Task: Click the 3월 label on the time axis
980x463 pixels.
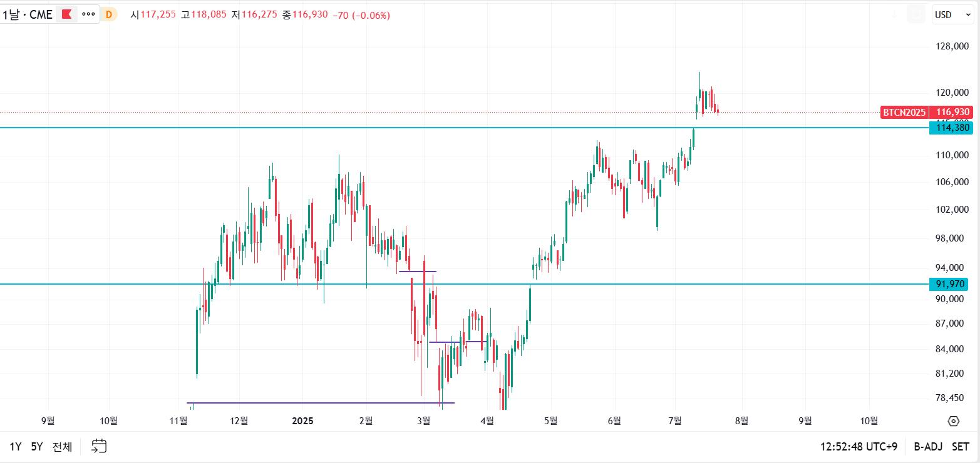Action: point(423,420)
